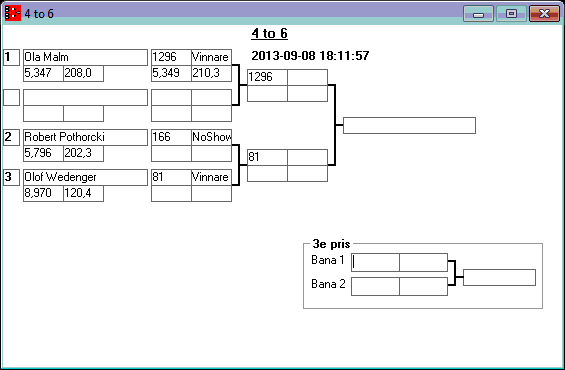This screenshot has width=565, height=370.
Task: Select the 166 number field
Action: (x=171, y=137)
